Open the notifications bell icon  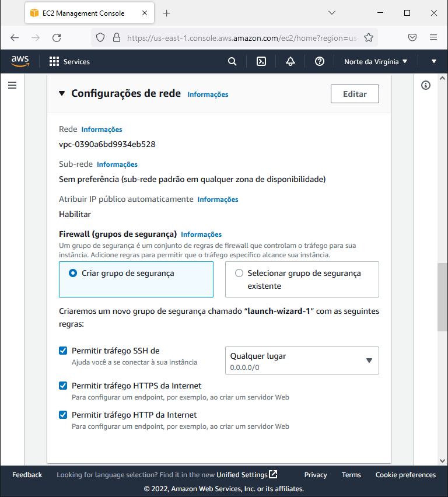pyautogui.click(x=290, y=61)
